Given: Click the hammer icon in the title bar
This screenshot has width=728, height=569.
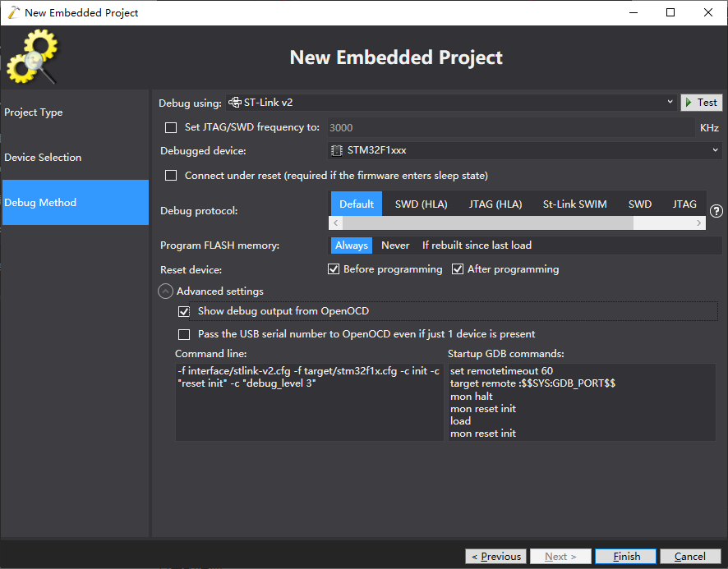Looking at the screenshot, I should [x=14, y=12].
